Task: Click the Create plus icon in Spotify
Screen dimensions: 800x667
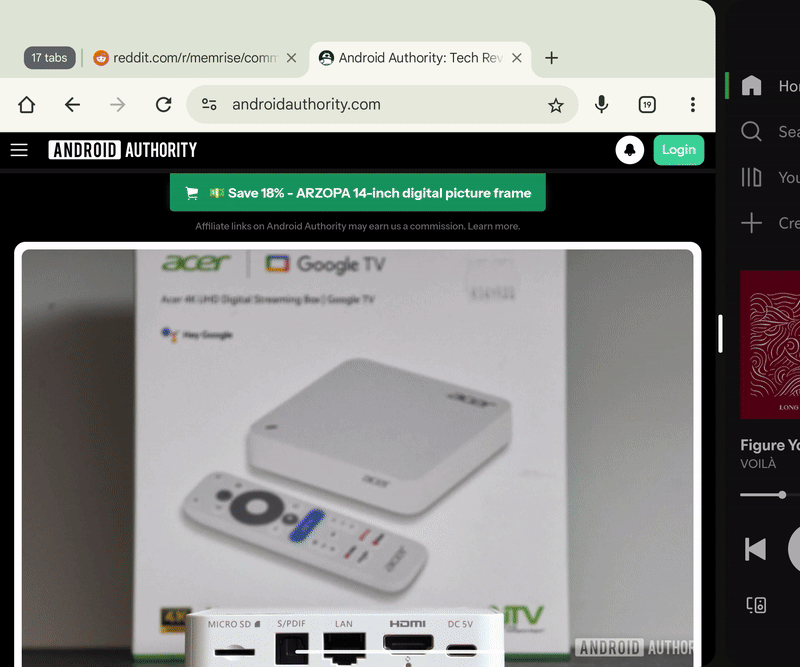Action: point(750,223)
